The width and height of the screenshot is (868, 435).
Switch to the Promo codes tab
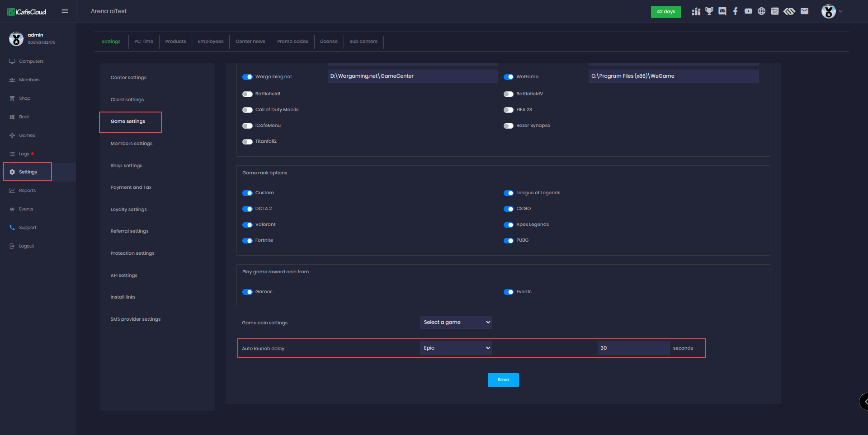click(x=292, y=42)
